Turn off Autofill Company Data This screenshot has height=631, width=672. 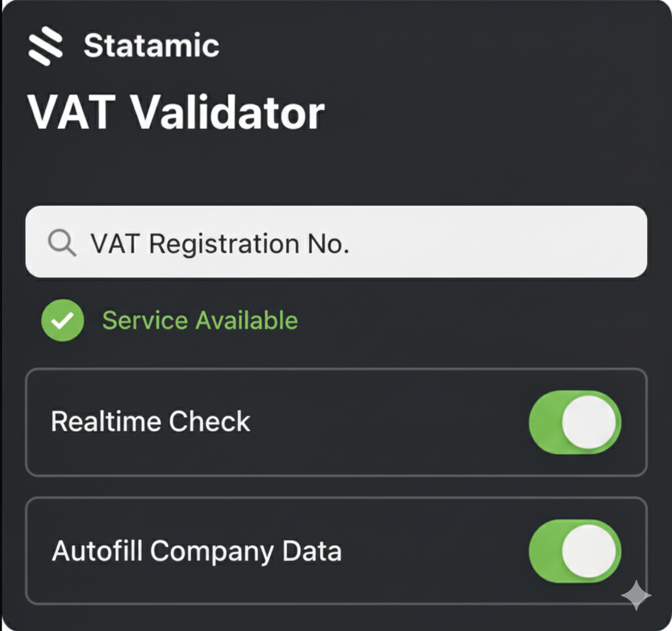[x=576, y=551]
